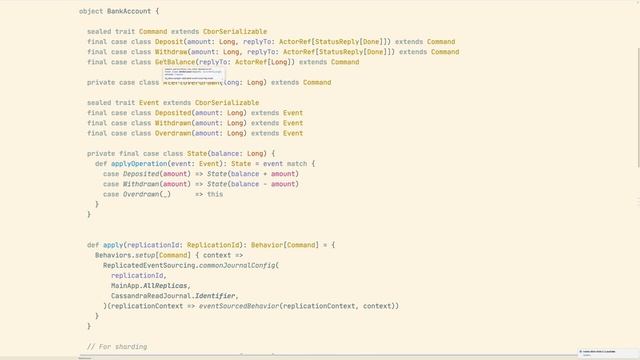The height and width of the screenshot is (360, 640).
Task: Click setup in Behaviors.setup call
Action: pyautogui.click(x=145, y=255)
